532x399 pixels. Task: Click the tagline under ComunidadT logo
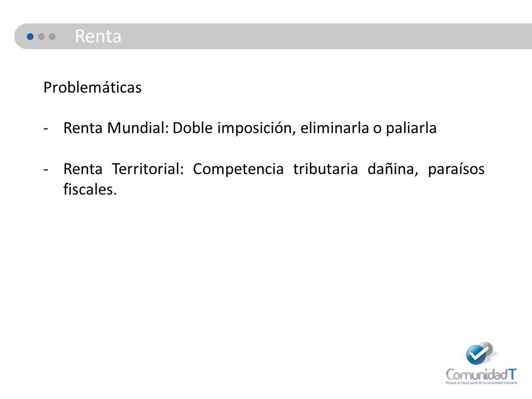coord(482,383)
